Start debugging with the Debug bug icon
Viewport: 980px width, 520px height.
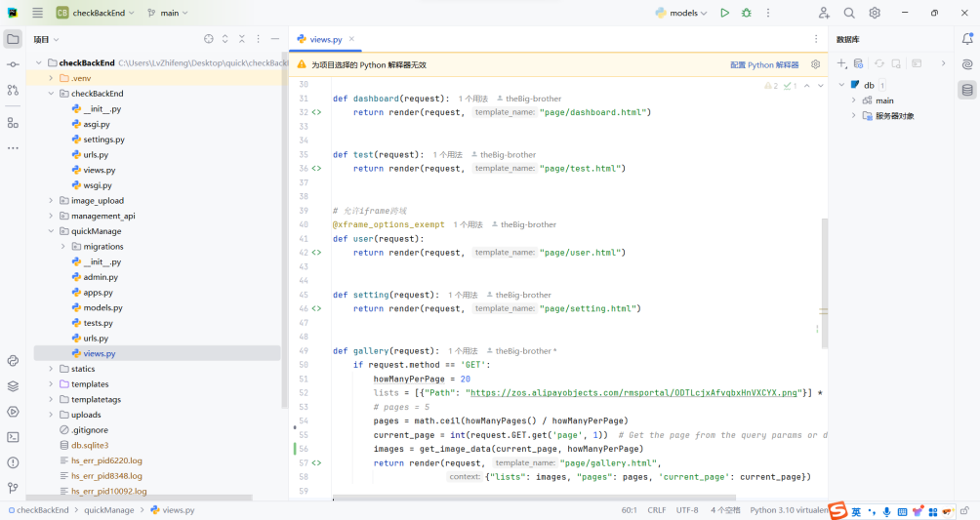[x=747, y=13]
